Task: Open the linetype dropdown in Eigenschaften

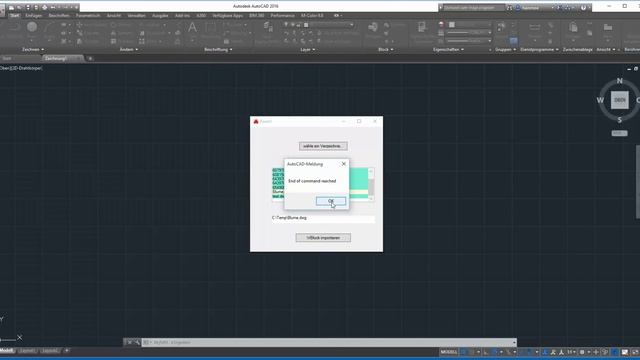Action: pyautogui.click(x=469, y=41)
